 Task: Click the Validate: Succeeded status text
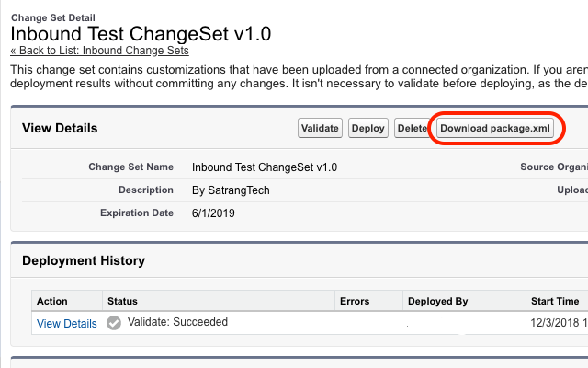pyautogui.click(x=177, y=322)
